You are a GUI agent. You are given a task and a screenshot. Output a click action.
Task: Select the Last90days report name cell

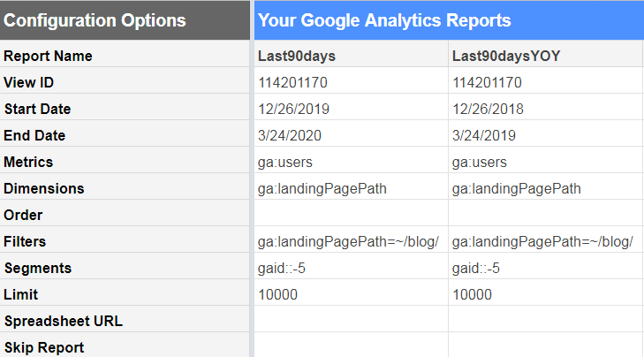pos(350,56)
